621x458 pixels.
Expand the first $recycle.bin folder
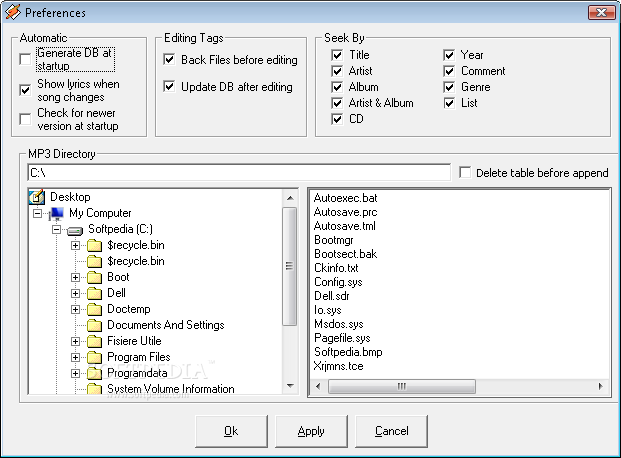(x=75, y=245)
